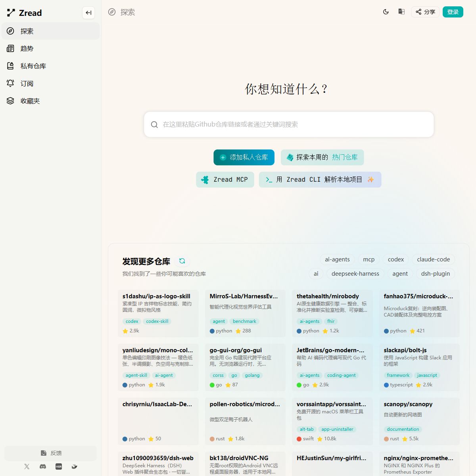Click the Zread CLI 解析本地项目 button

[x=320, y=180]
